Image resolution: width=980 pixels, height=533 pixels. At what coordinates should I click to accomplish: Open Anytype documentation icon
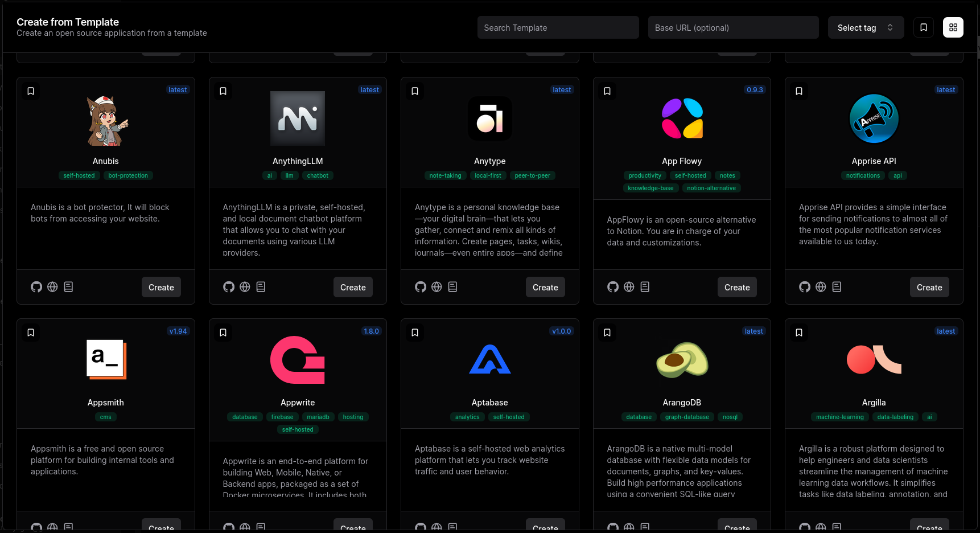pos(452,287)
